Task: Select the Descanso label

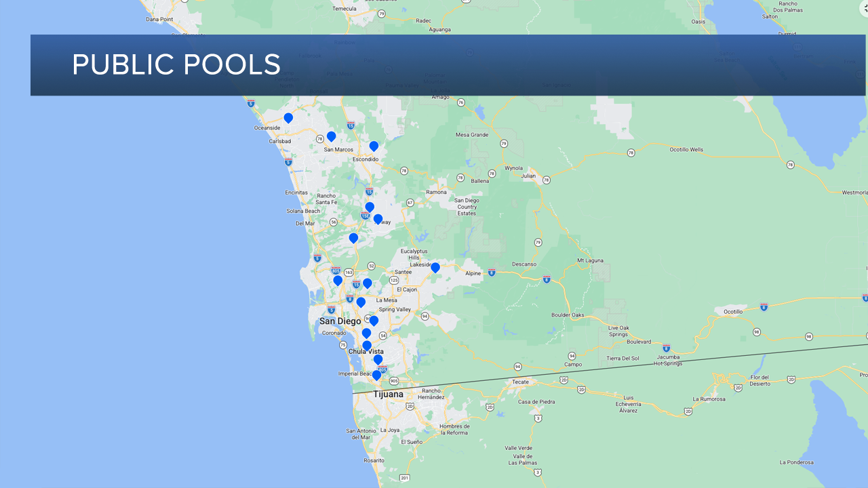Action: click(524, 264)
